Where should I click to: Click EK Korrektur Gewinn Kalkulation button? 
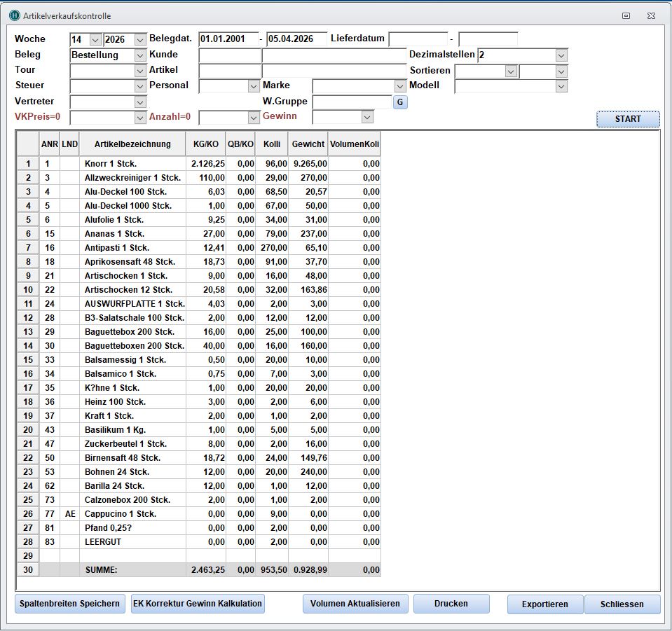[x=198, y=604]
